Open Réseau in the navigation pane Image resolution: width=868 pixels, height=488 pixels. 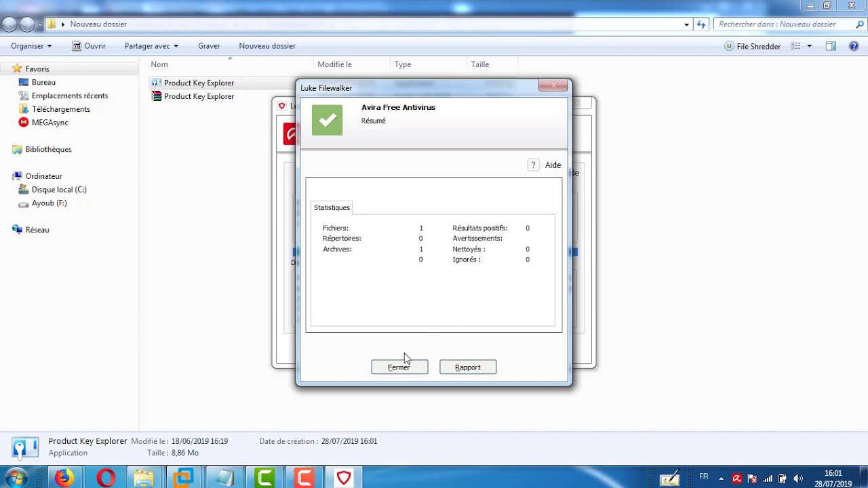37,230
